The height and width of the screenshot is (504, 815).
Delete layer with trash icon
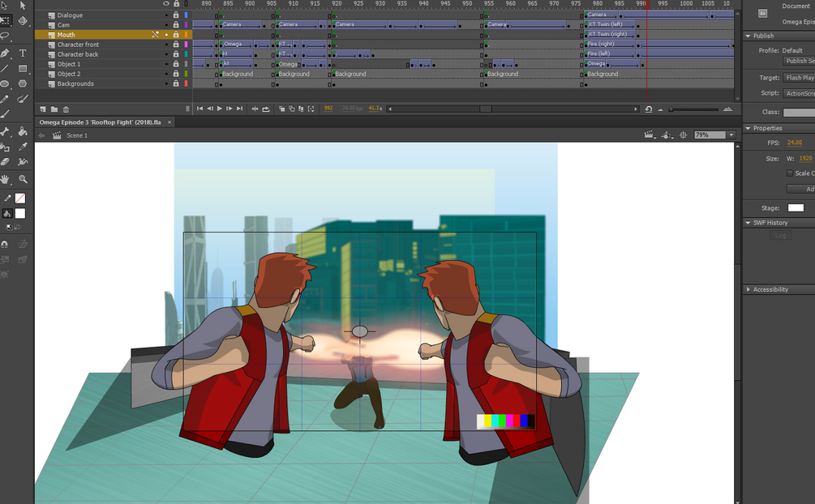pos(66,109)
